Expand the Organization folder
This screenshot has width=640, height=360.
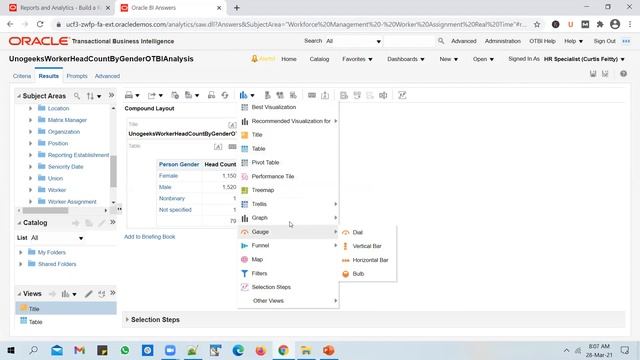pos(30,132)
